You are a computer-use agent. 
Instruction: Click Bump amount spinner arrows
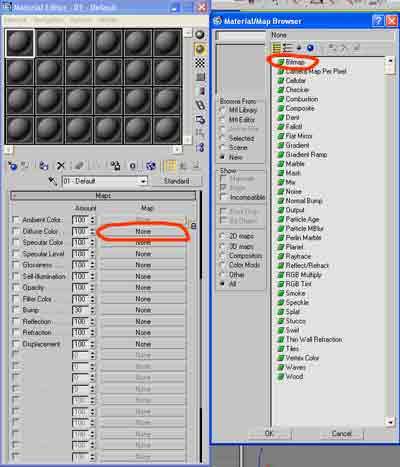coord(92,310)
